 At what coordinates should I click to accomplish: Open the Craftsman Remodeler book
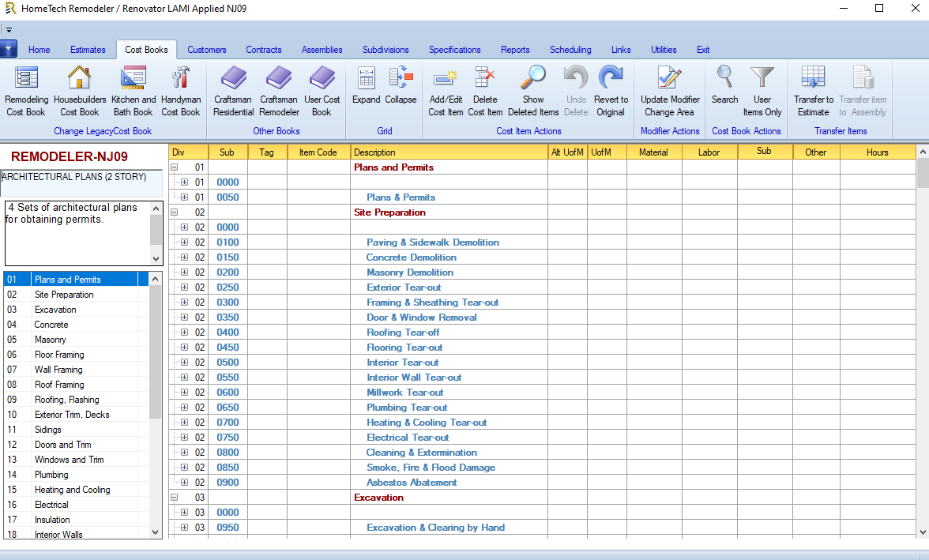279,91
